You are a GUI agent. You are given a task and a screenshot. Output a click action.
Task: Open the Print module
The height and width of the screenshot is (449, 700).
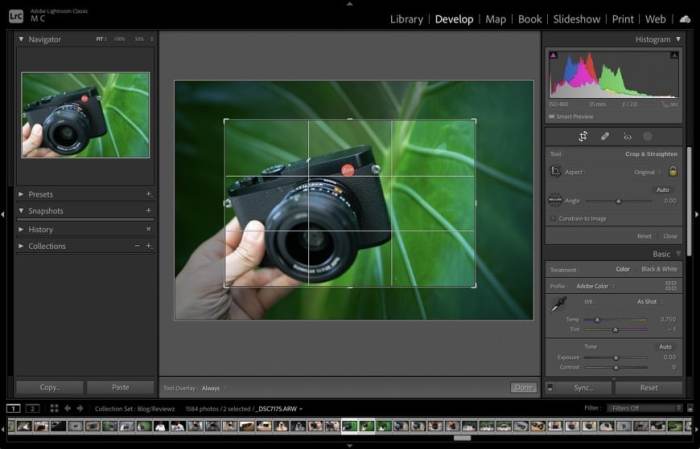pos(623,19)
